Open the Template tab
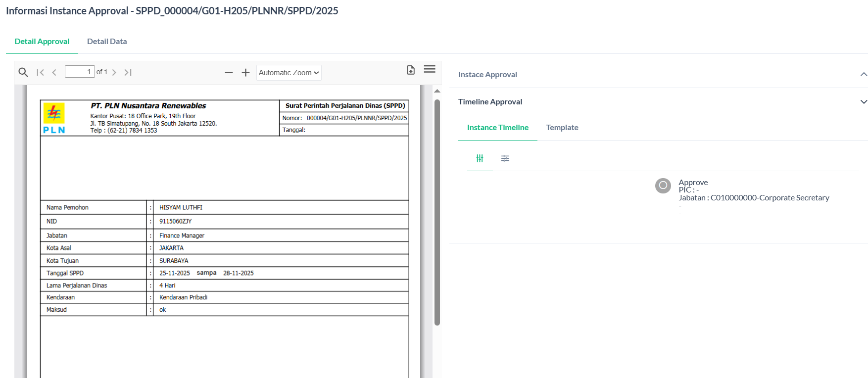This screenshot has width=868, height=378. click(x=562, y=128)
